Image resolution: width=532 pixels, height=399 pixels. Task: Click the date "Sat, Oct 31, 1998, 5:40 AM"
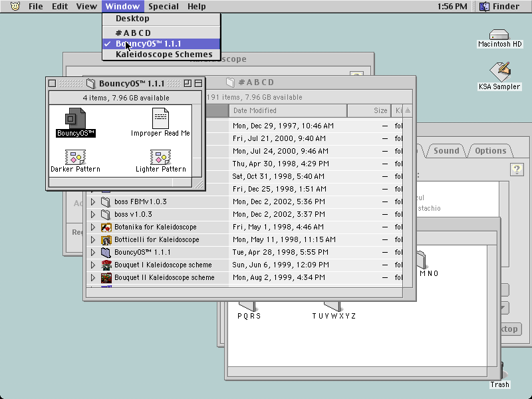coord(278,176)
